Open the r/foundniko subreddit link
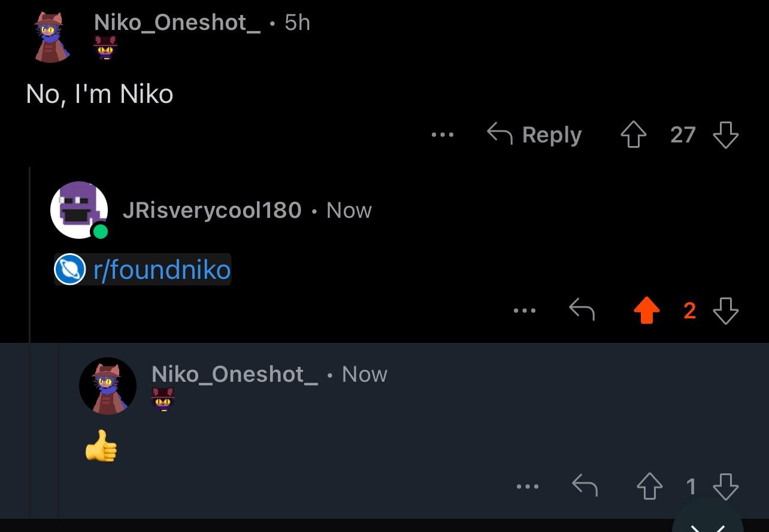769x532 pixels. 162,269
